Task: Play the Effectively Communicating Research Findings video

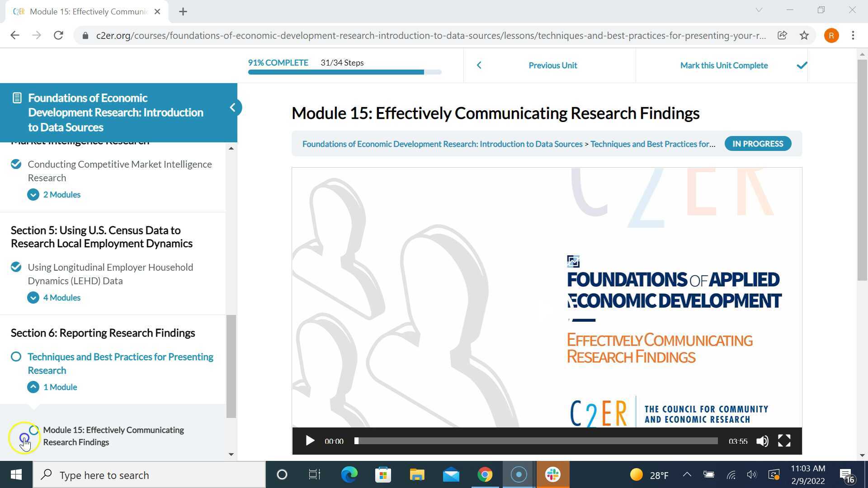Action: pos(310,441)
